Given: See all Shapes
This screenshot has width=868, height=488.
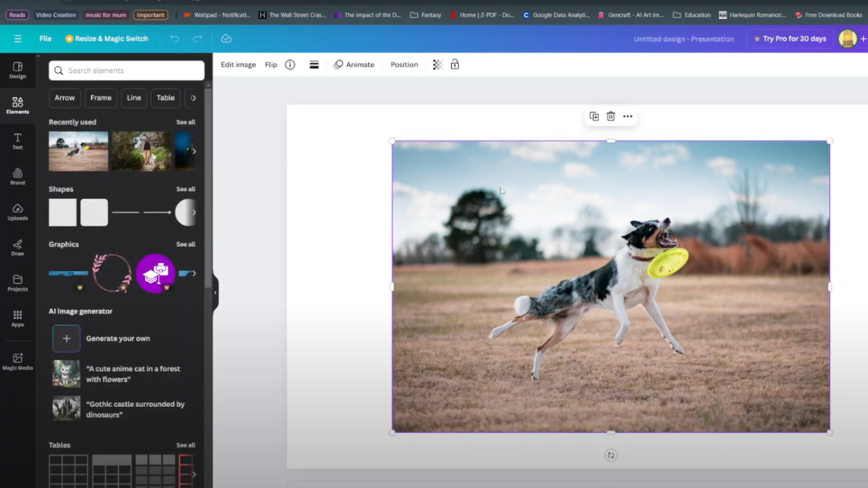Looking at the screenshot, I should 186,189.
